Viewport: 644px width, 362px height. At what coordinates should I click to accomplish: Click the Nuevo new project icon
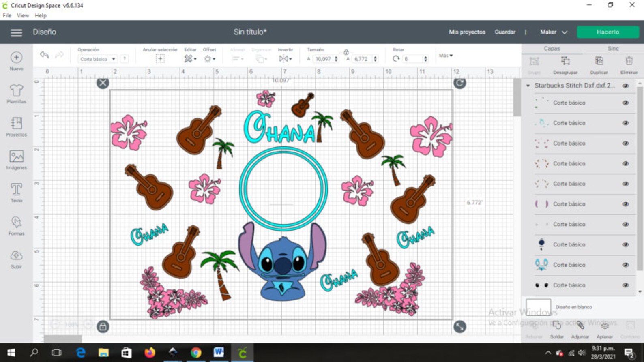pos(16,58)
